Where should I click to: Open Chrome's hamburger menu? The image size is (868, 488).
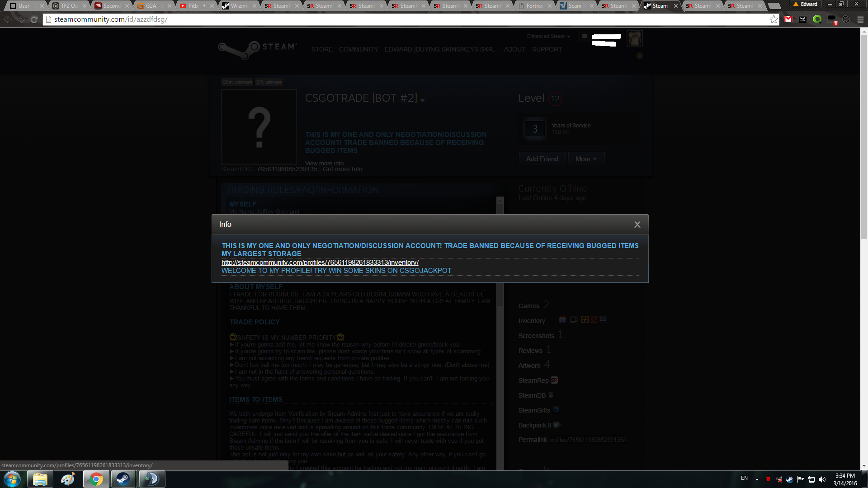click(860, 19)
